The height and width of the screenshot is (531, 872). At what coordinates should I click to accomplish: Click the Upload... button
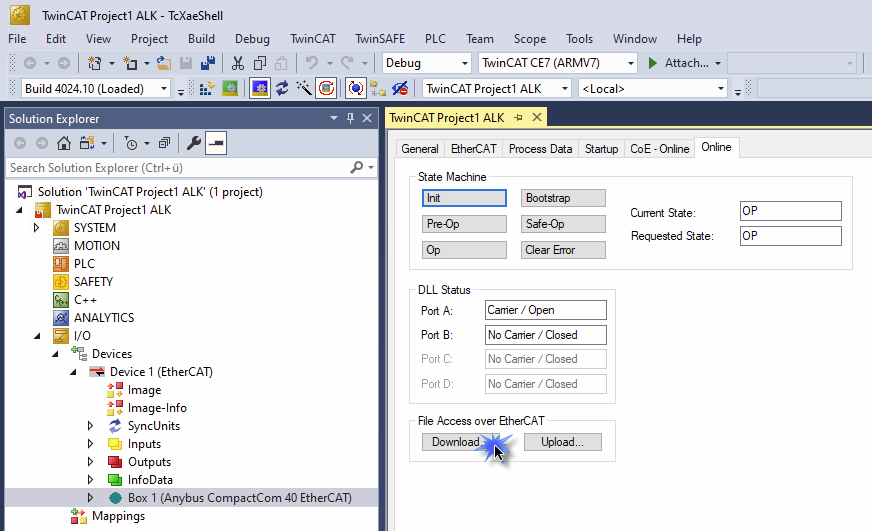click(563, 442)
